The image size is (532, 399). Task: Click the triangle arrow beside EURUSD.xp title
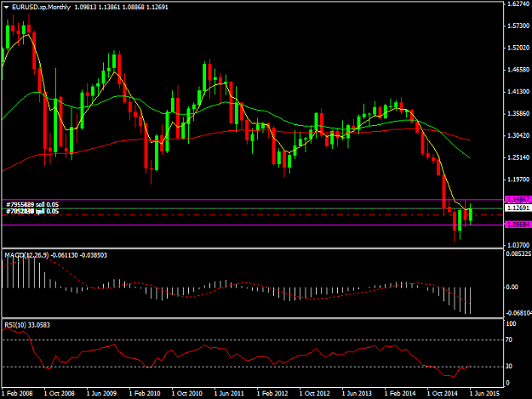pyautogui.click(x=6, y=7)
